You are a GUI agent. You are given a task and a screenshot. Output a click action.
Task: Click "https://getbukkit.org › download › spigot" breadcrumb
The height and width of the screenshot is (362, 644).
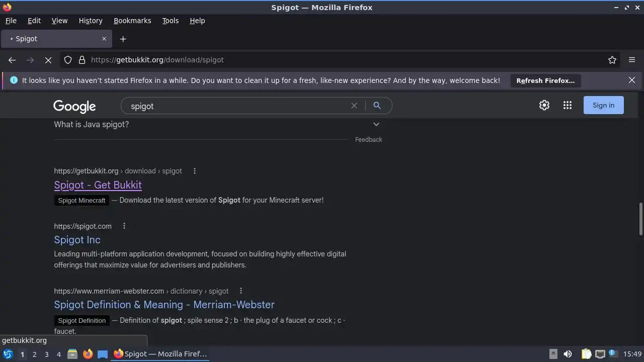pyautogui.click(x=118, y=171)
